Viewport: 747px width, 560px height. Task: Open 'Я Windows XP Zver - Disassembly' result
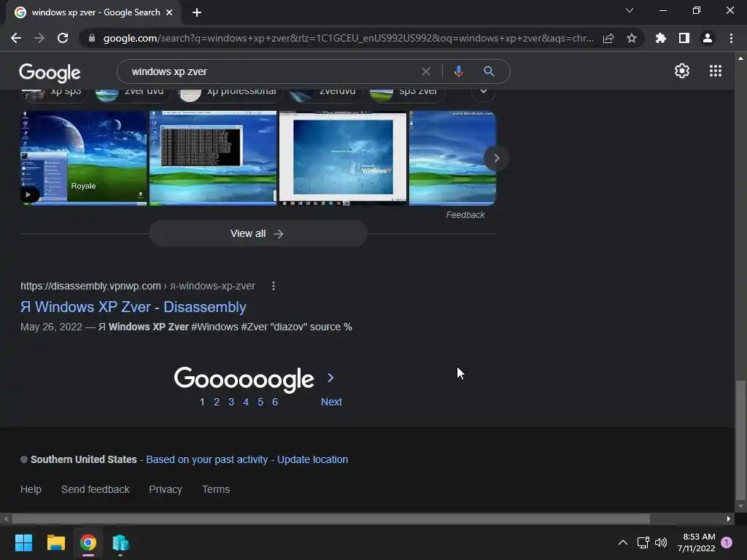click(133, 307)
